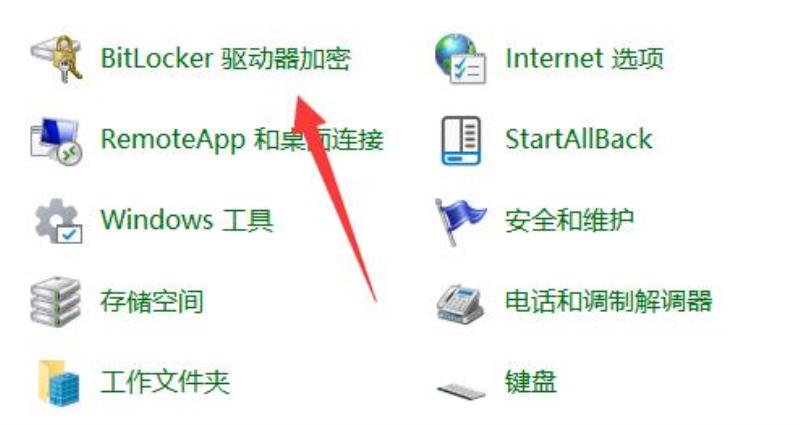Click the RemoteApp 和桌面连接 link
Screen dimensions: 800x425
click(242, 140)
